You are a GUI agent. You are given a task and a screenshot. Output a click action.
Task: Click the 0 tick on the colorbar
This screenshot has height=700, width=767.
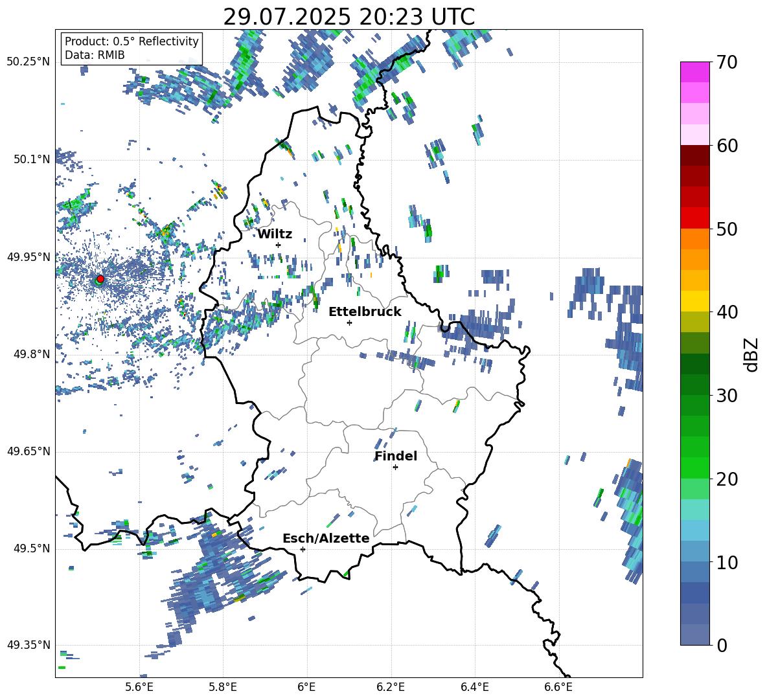coord(722,645)
